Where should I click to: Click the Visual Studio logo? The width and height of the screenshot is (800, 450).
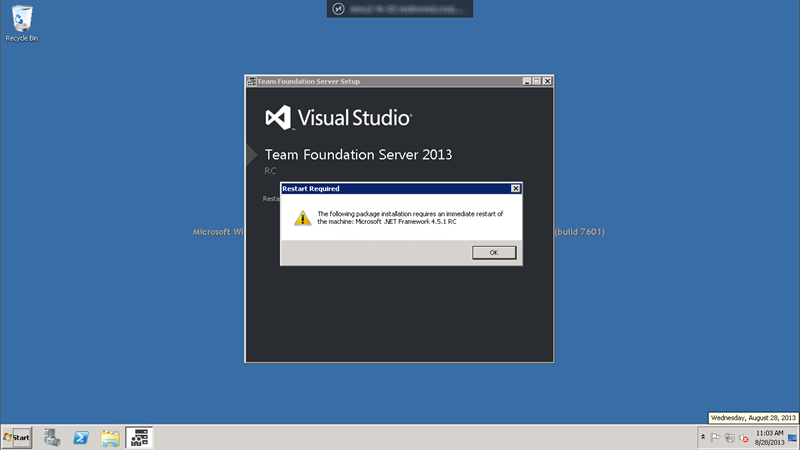point(338,118)
